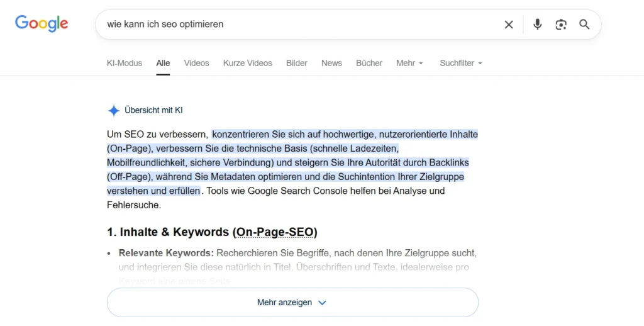Screen dimensions: 644x326
Task: Go to the News tab
Action: (x=331, y=63)
